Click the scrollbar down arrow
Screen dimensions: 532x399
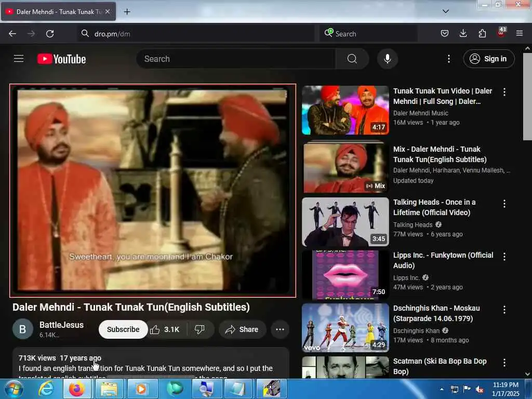(x=527, y=374)
